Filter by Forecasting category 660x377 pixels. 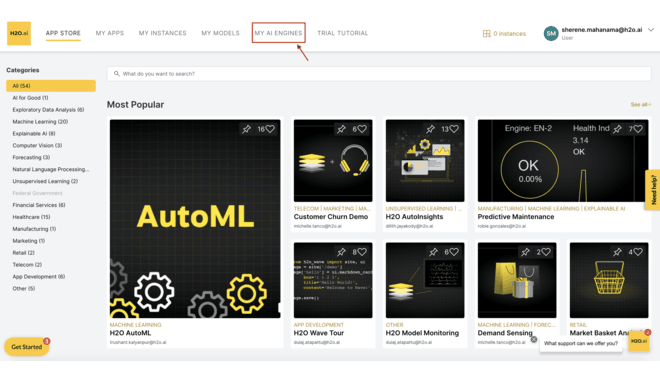31,157
